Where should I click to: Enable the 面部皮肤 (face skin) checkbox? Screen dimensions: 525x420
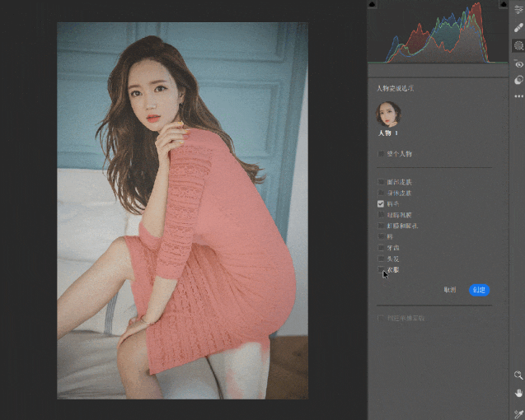(x=381, y=182)
